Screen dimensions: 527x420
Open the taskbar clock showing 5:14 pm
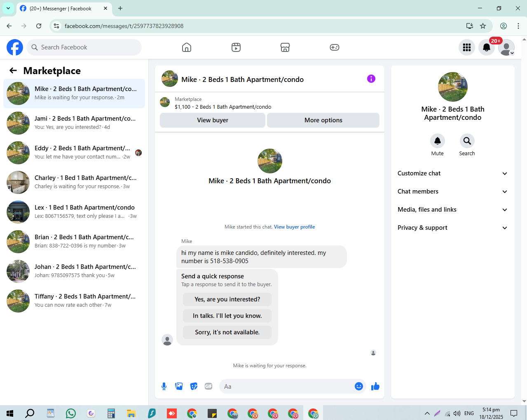[491, 413]
